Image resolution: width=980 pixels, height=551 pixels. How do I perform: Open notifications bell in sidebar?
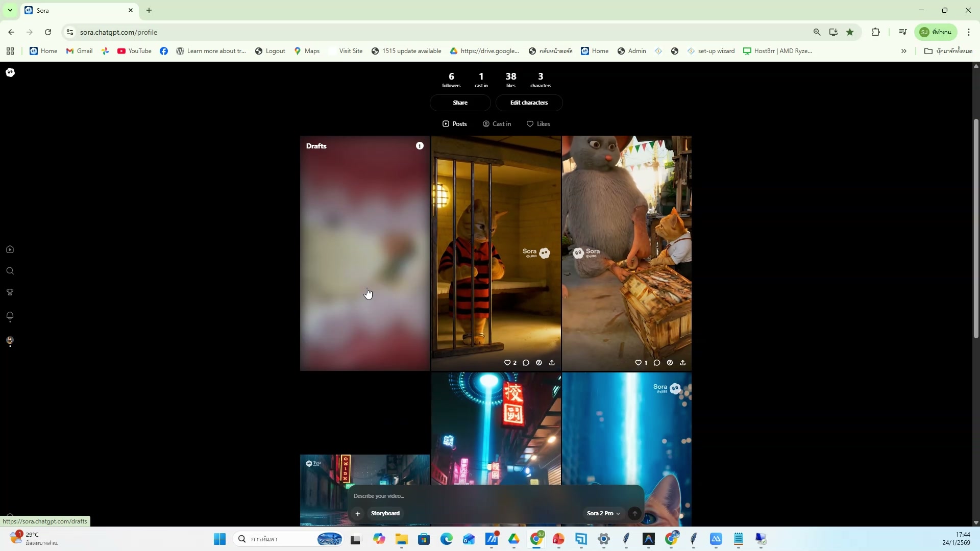pyautogui.click(x=10, y=316)
